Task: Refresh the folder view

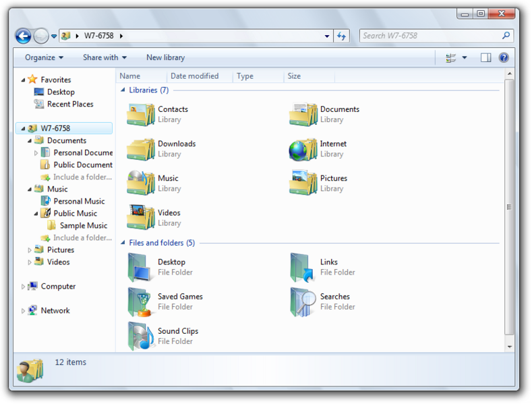Action: point(341,36)
